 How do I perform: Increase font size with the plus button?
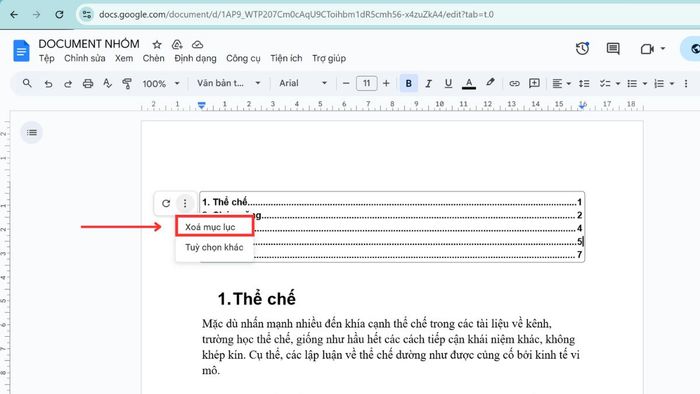pos(386,83)
